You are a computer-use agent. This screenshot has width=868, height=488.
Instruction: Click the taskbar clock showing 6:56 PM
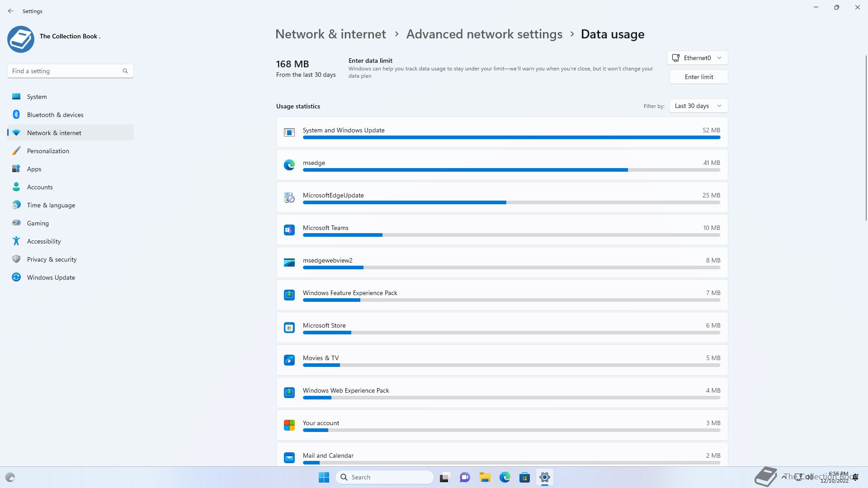[x=835, y=477]
